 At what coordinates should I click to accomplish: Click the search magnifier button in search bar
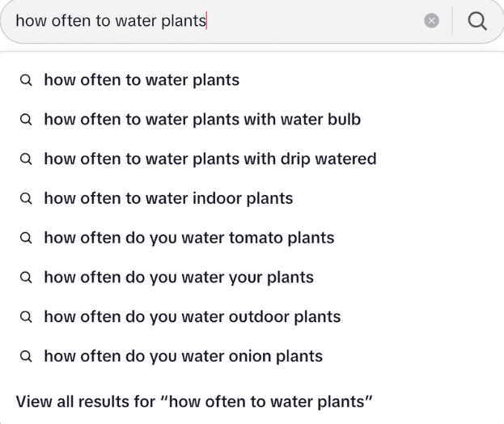click(478, 22)
